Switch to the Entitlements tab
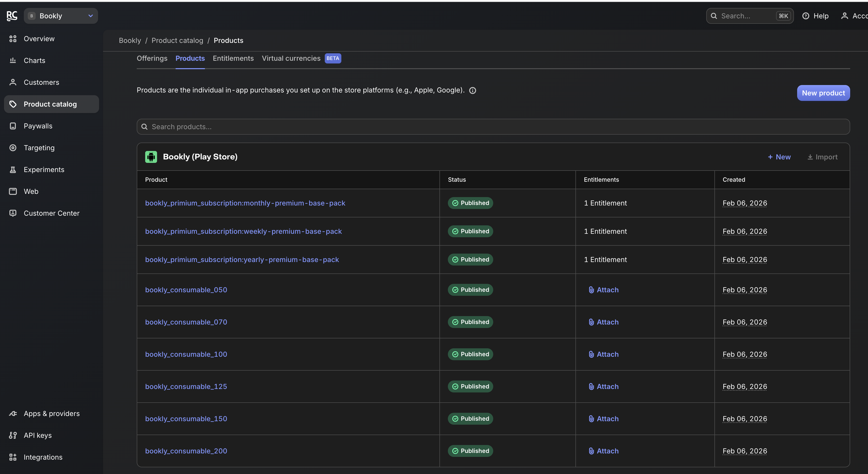This screenshot has height=474, width=868. pos(233,58)
